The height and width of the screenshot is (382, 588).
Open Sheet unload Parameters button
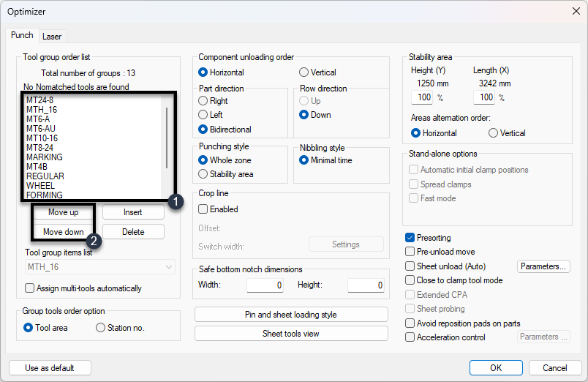pos(543,266)
